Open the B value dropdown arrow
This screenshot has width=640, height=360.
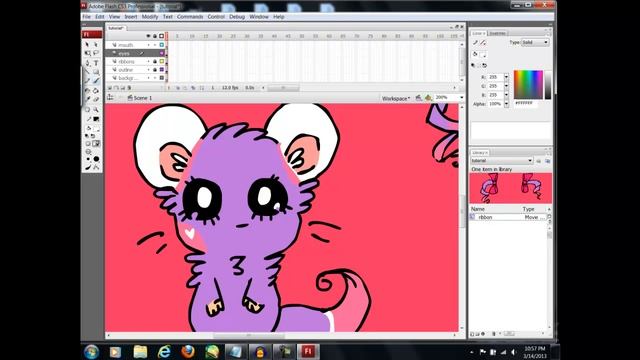click(507, 95)
